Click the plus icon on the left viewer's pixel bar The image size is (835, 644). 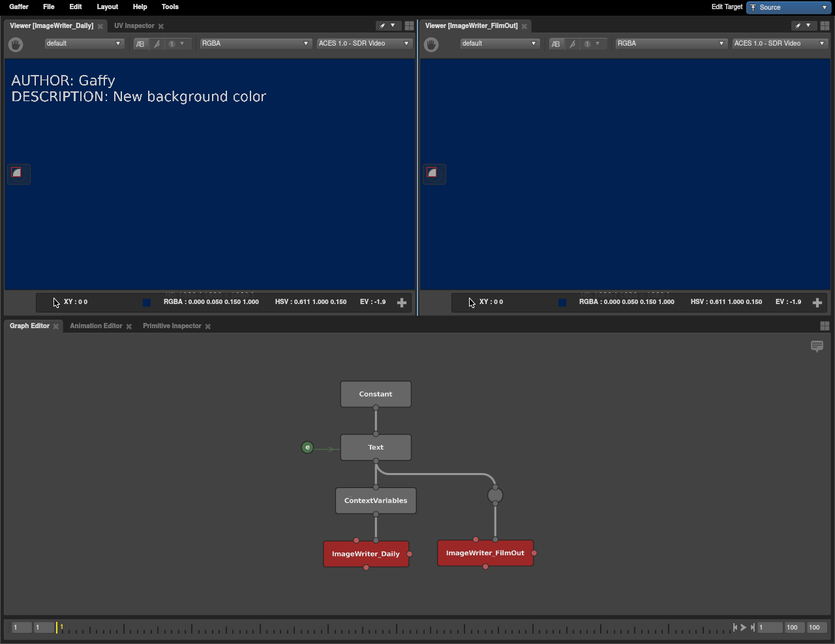click(402, 302)
